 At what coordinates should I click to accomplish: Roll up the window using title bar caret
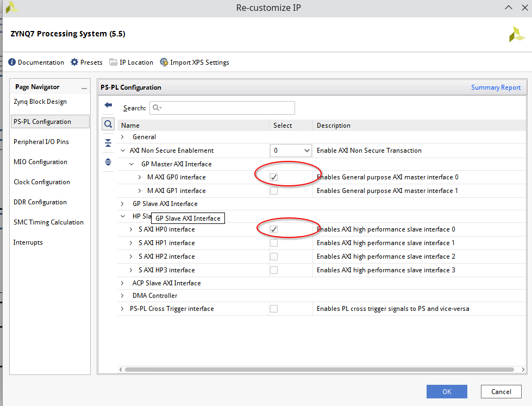[509, 8]
